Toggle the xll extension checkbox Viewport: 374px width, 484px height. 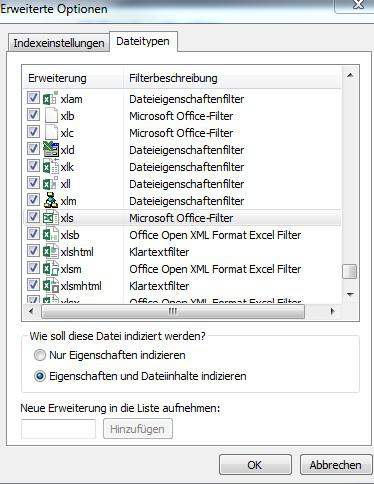pyautogui.click(x=33, y=183)
